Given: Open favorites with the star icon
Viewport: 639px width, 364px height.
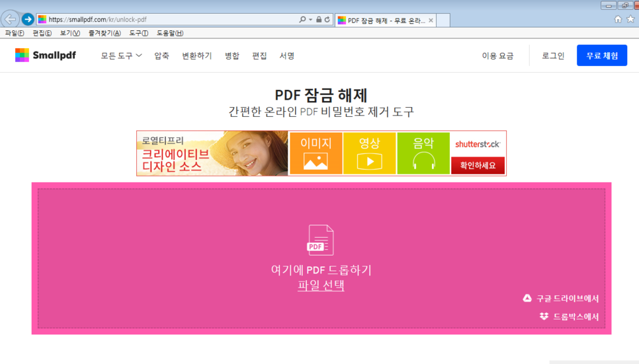Looking at the screenshot, I should point(630,19).
